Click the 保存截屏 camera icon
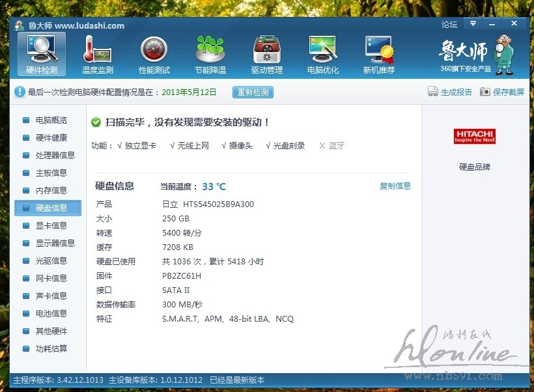Viewport: 534px width, 392px height. 485,92
